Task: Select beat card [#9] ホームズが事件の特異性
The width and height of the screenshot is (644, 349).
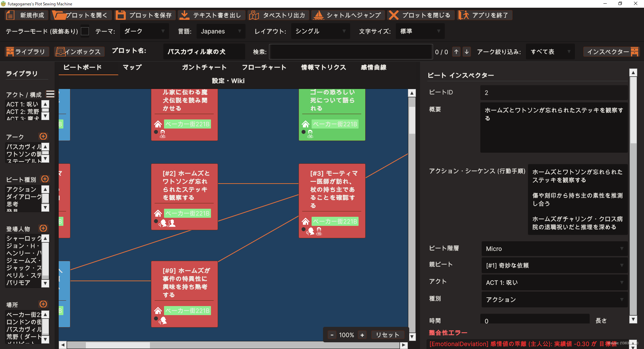Action: coord(184,294)
